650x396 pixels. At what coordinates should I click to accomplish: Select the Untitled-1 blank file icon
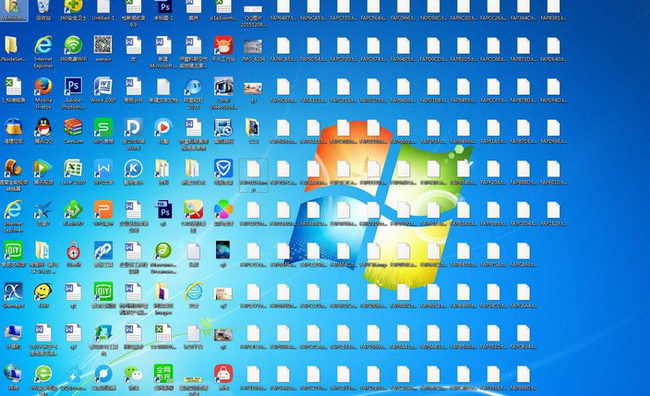(103, 7)
